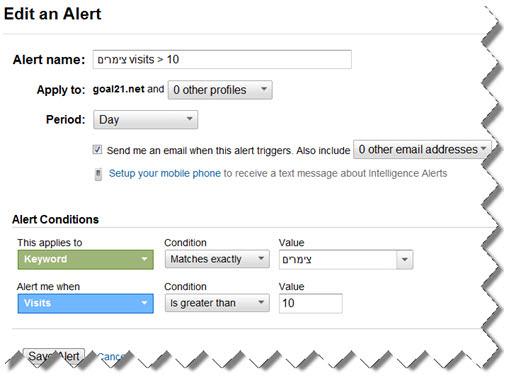The height and width of the screenshot is (379, 507).
Task: Click the arrow on the Keyword dropdown
Action: pyautogui.click(x=144, y=259)
